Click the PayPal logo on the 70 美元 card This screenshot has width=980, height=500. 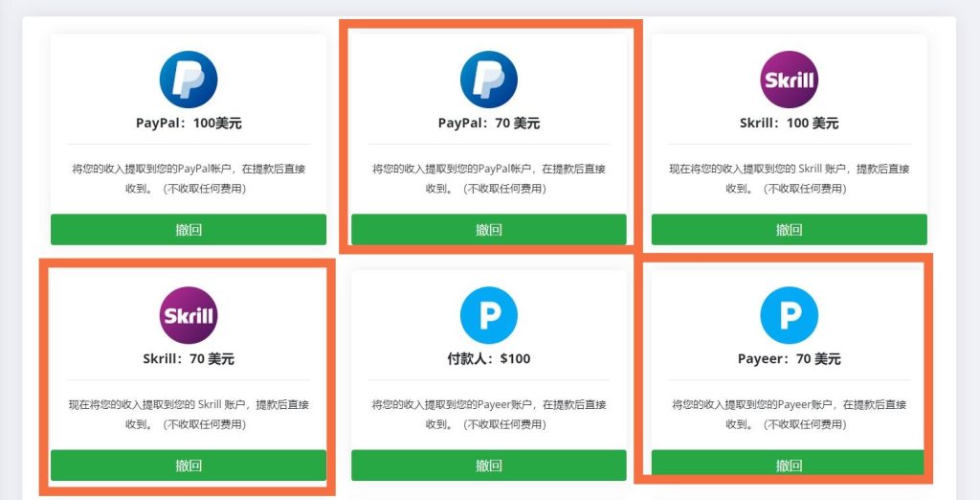pos(489,80)
